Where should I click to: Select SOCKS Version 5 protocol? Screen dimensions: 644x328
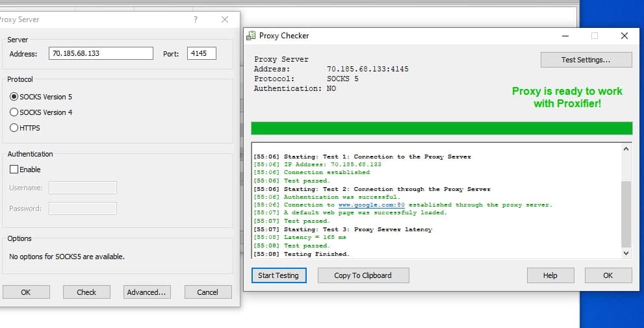point(14,97)
